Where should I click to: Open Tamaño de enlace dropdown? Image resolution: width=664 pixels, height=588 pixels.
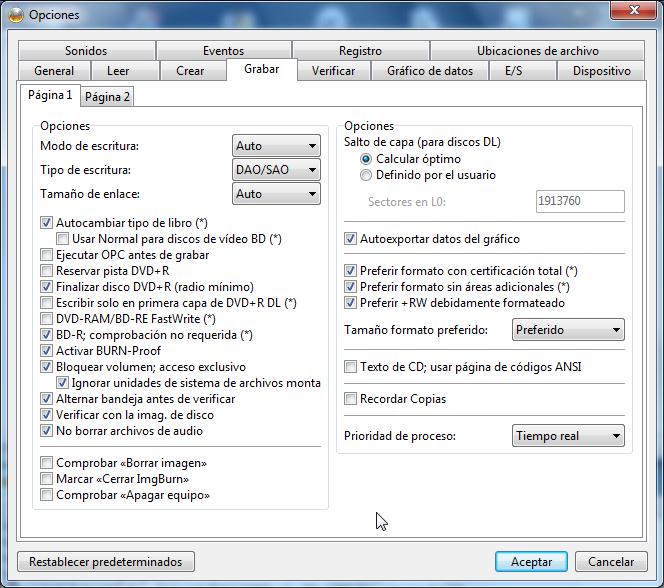tap(276, 194)
